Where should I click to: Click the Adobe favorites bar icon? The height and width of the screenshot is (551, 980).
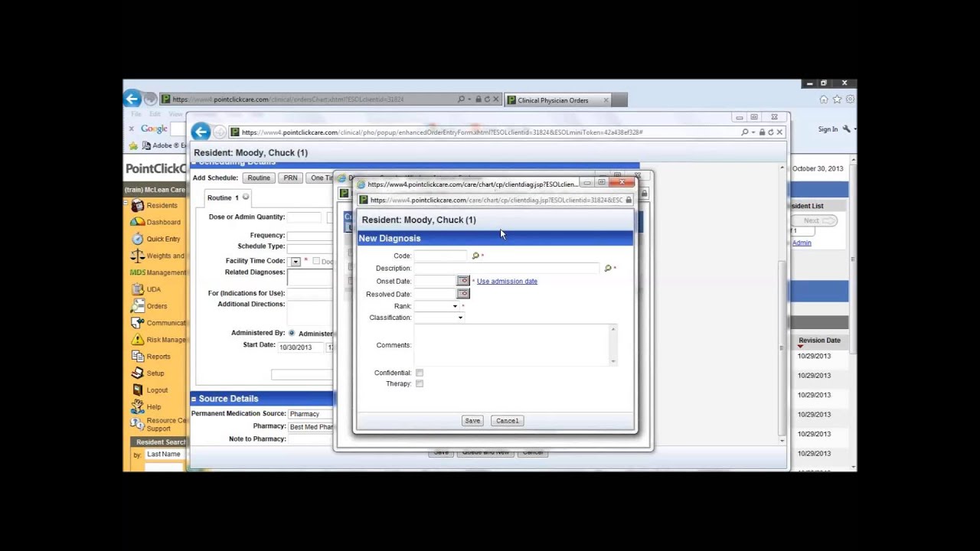tap(146, 145)
